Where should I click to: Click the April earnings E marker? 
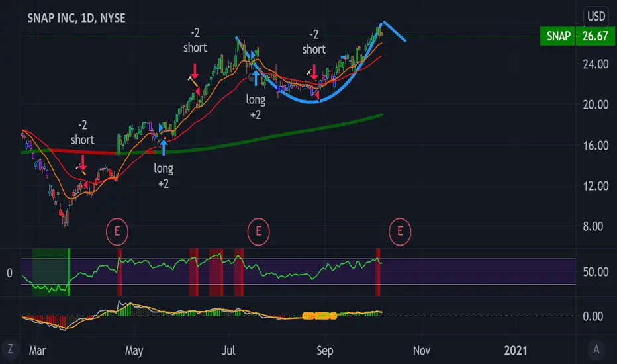point(117,232)
